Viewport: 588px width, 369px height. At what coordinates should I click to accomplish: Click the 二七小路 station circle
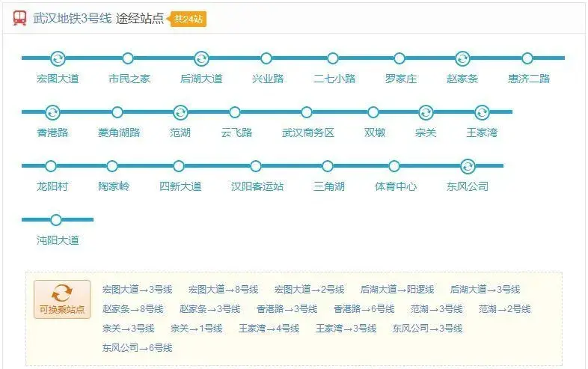333,58
